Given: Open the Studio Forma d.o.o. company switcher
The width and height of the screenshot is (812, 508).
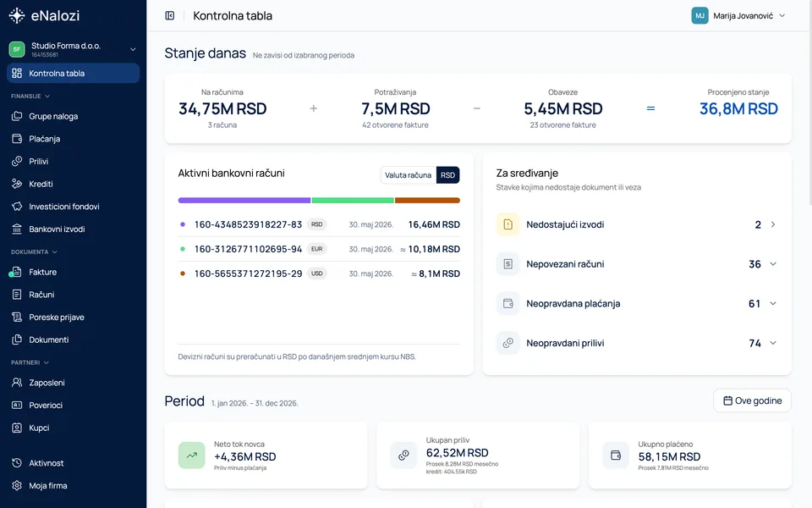Looking at the screenshot, I should 73,49.
